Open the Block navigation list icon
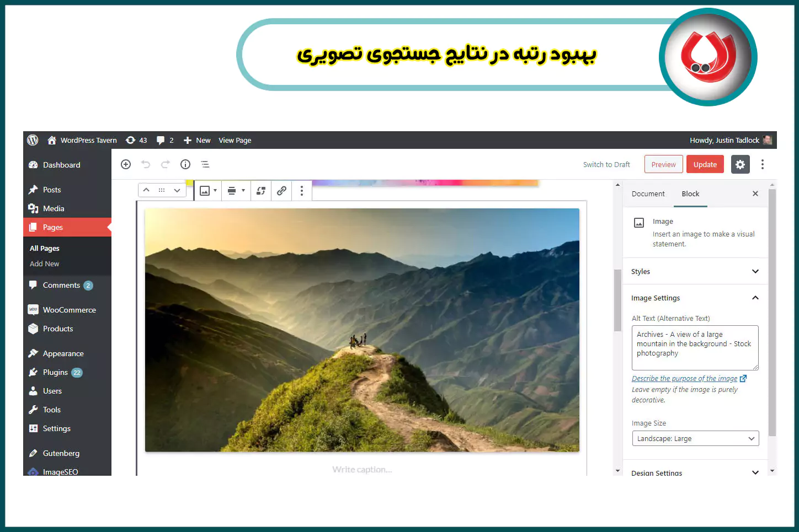Viewport: 799px width, 532px height. coord(205,164)
